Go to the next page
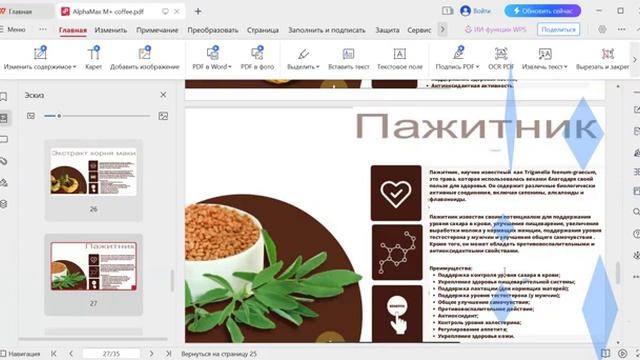Image resolution: width=640 pixels, height=360 pixels. pyautogui.click(x=151, y=353)
